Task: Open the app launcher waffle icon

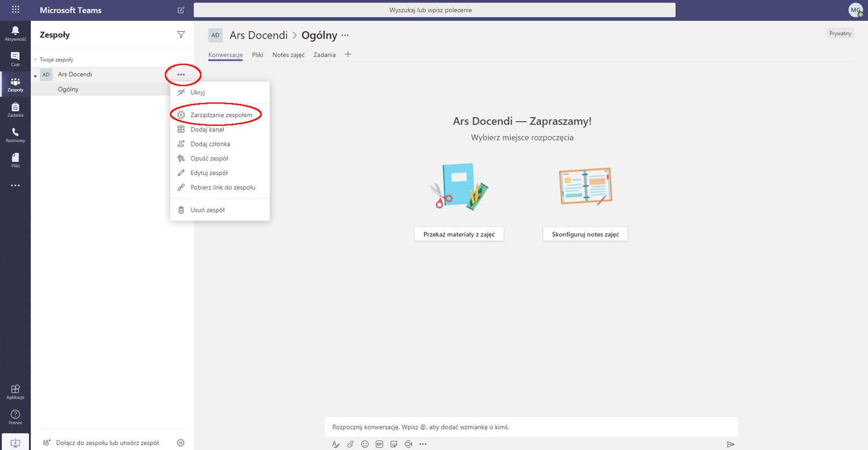Action: pos(16,10)
